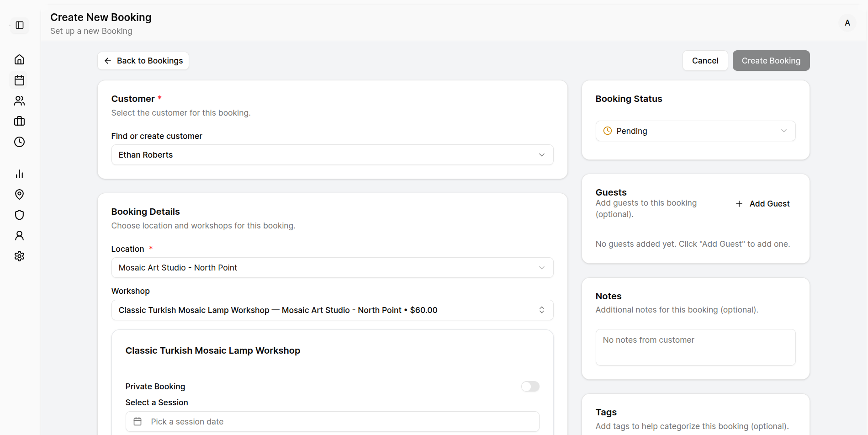Select the calendar Bookings icon in sidebar
The height and width of the screenshot is (435, 868).
(x=19, y=80)
